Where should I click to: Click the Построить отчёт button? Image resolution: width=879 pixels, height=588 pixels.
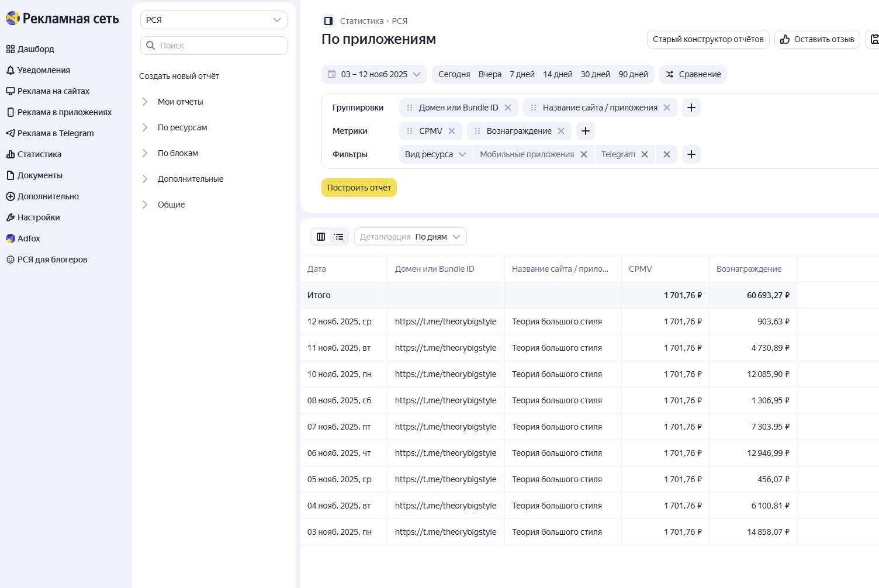coord(359,188)
